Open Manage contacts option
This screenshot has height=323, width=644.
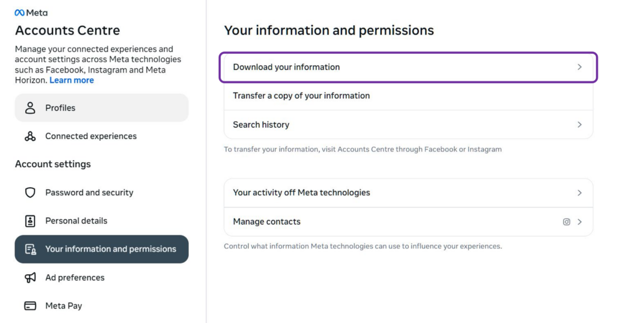pos(267,222)
